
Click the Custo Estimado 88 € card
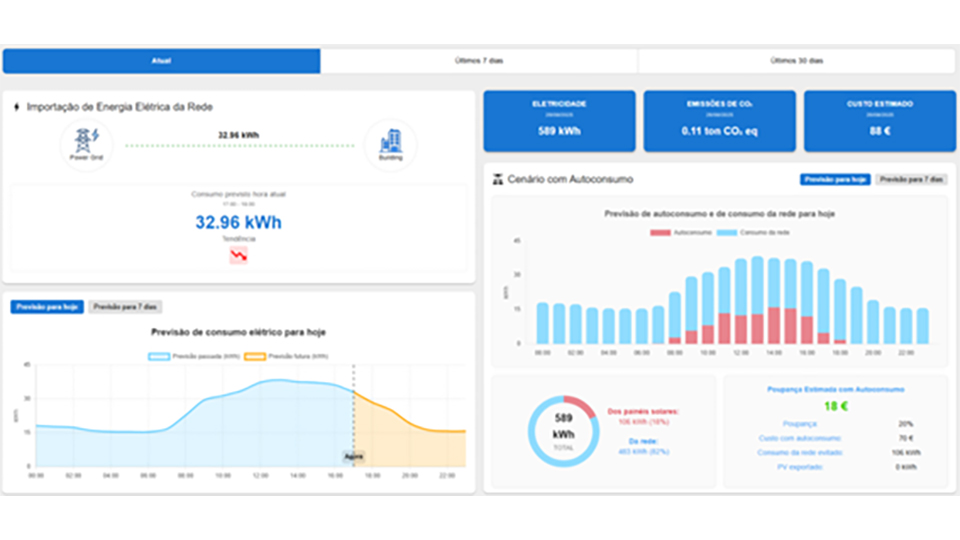(879, 121)
